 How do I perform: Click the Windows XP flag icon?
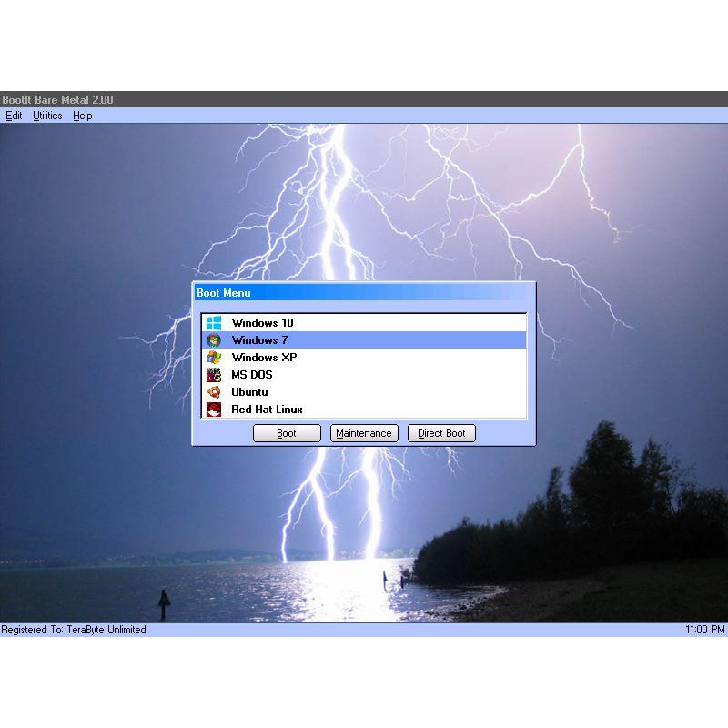[215, 357]
